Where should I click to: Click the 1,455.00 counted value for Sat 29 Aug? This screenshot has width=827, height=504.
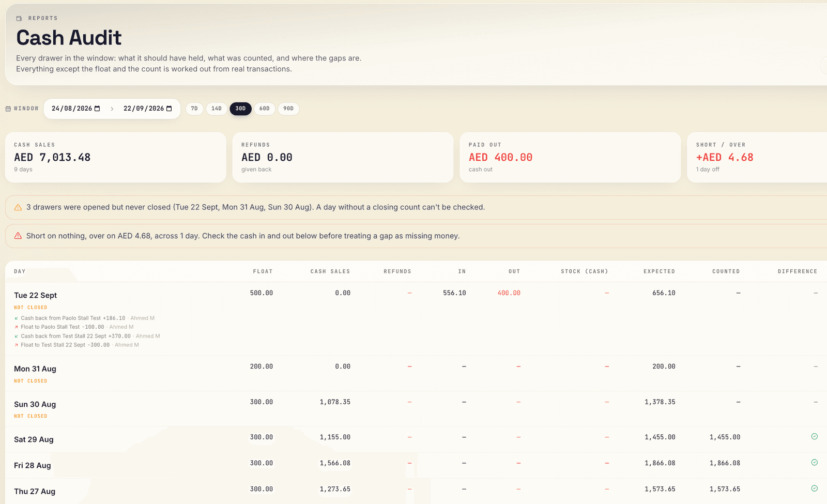725,437
